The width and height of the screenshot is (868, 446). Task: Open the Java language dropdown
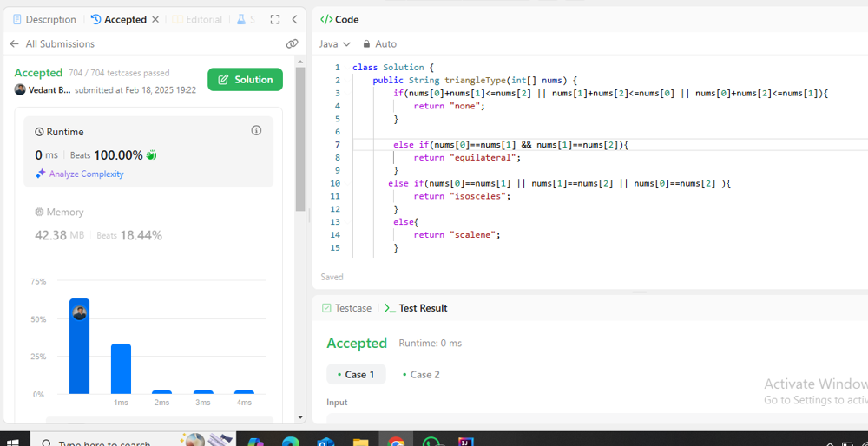(335, 43)
